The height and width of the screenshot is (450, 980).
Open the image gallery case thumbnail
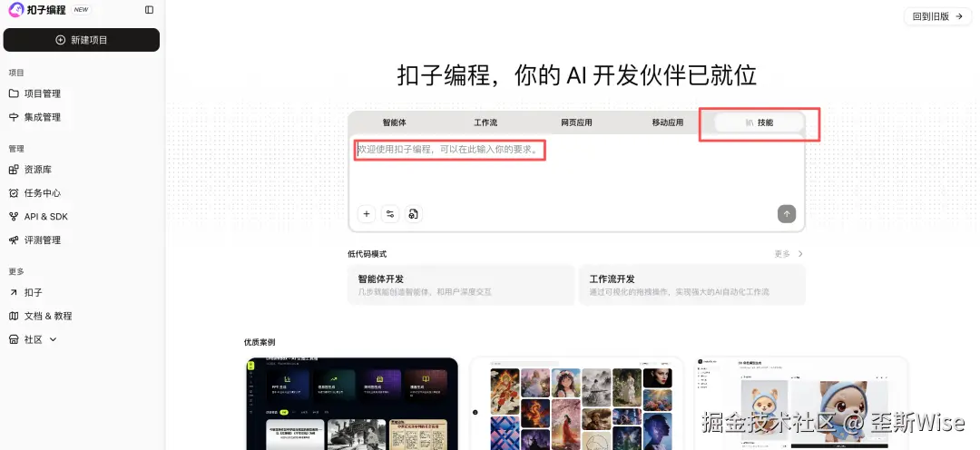pos(576,404)
